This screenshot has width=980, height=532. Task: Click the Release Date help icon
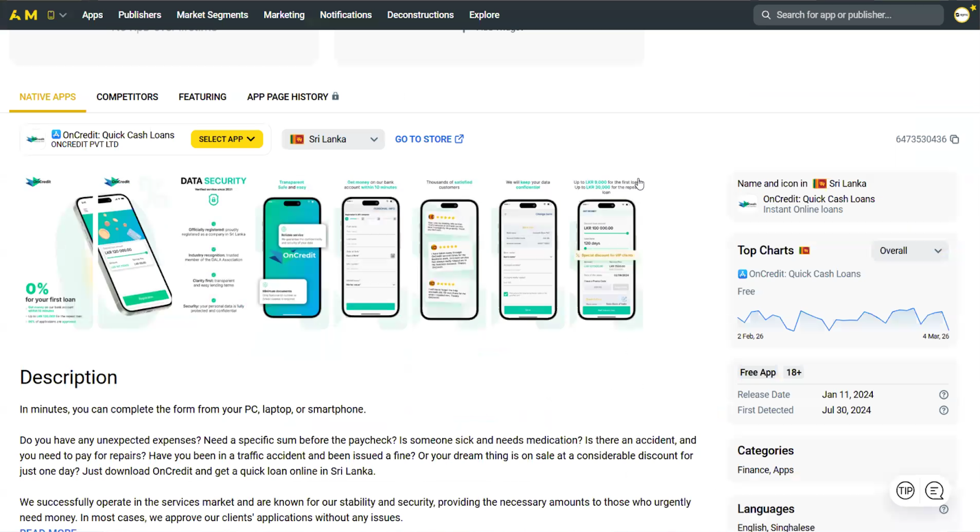coord(944,395)
